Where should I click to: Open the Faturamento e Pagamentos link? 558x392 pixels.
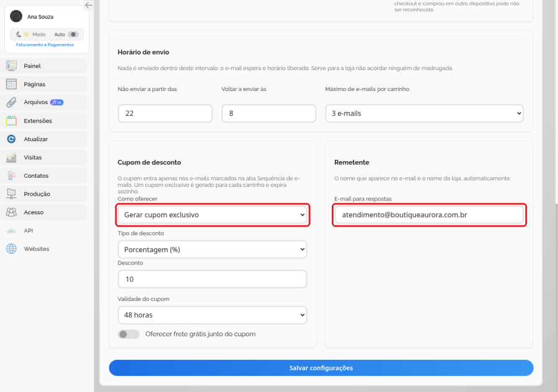coord(45,45)
